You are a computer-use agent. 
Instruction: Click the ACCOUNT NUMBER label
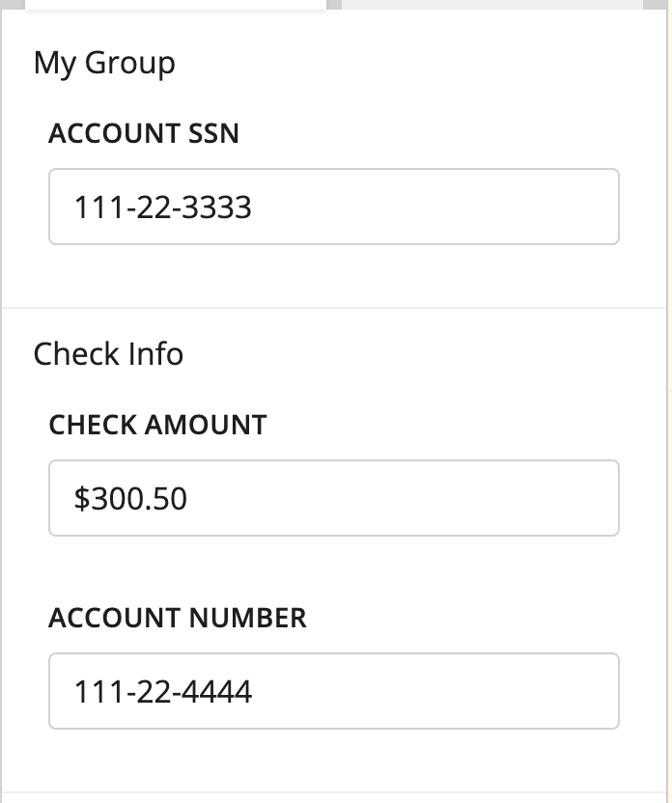[x=178, y=618]
